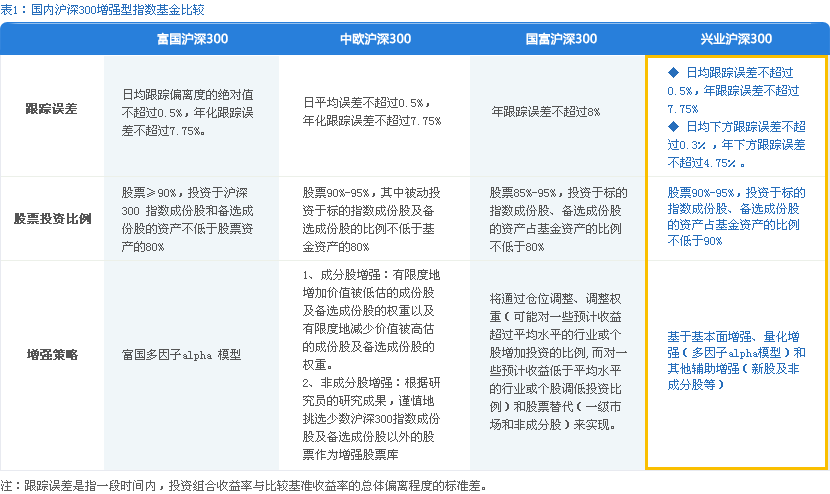Click 兴业 bullet 日均下方跟踪误差不超过0.3%
Image resolution: width=830 pixels, height=494 pixels.
coord(736,145)
